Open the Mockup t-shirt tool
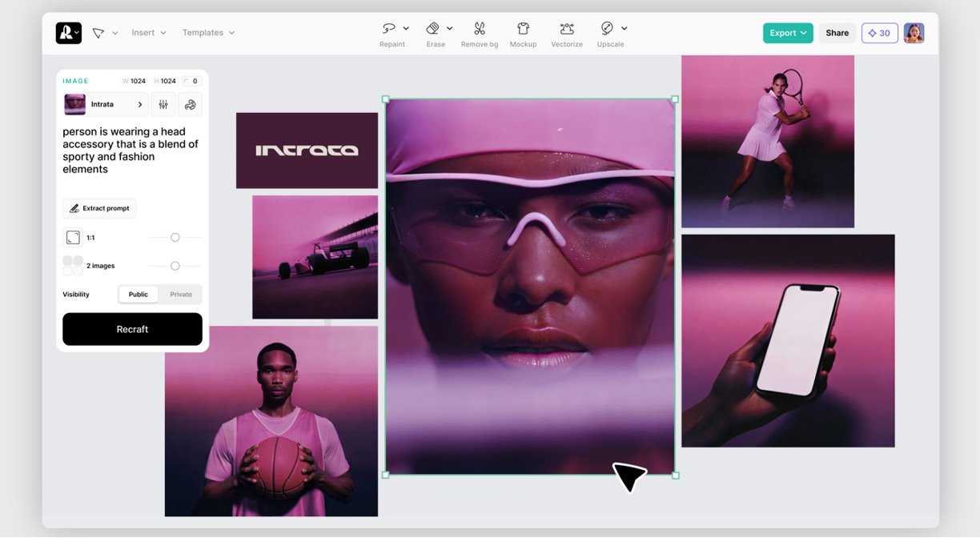 click(523, 29)
